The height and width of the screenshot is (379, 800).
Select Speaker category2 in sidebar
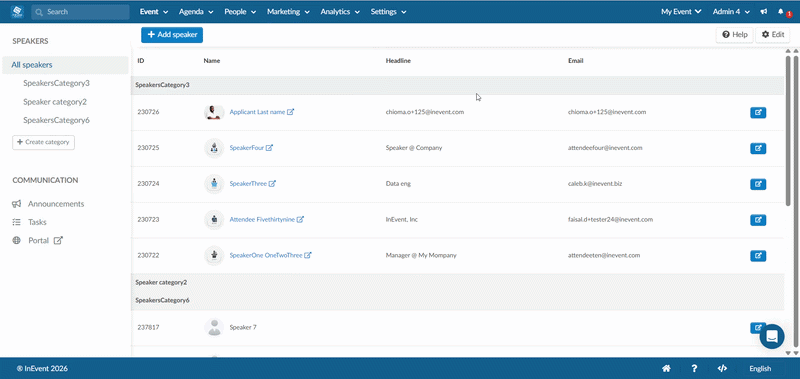[55, 102]
